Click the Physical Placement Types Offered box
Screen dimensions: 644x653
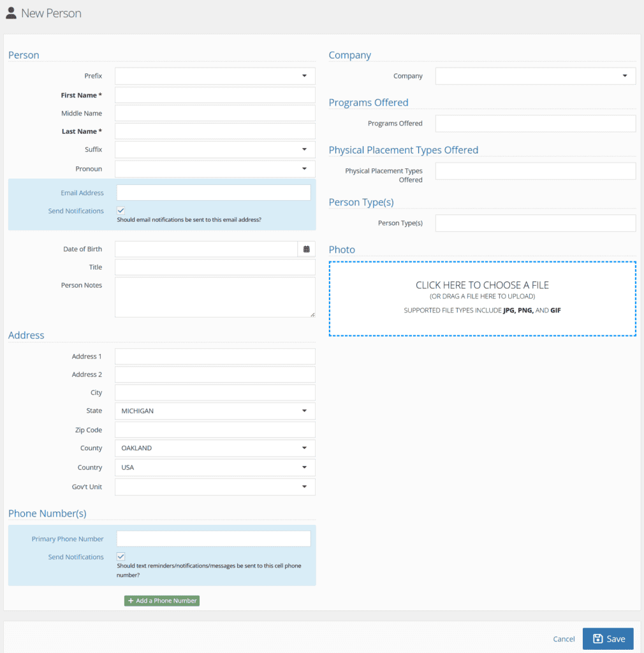pos(536,171)
